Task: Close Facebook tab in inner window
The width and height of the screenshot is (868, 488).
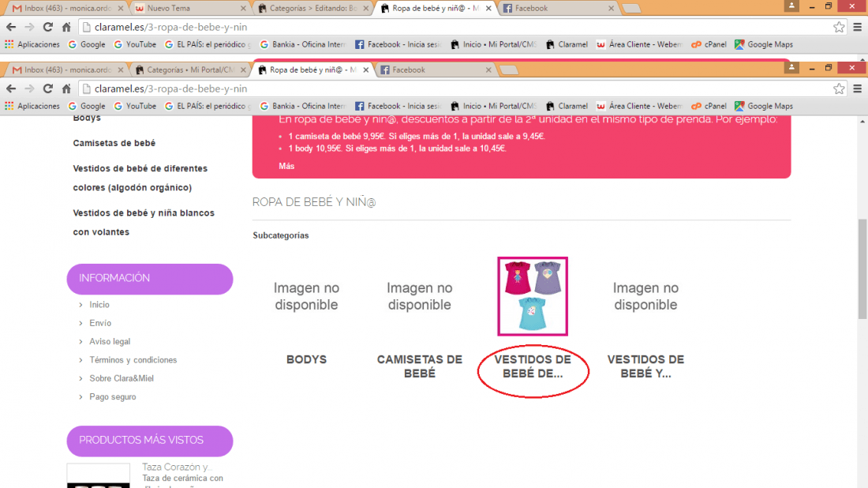Action: coord(488,69)
